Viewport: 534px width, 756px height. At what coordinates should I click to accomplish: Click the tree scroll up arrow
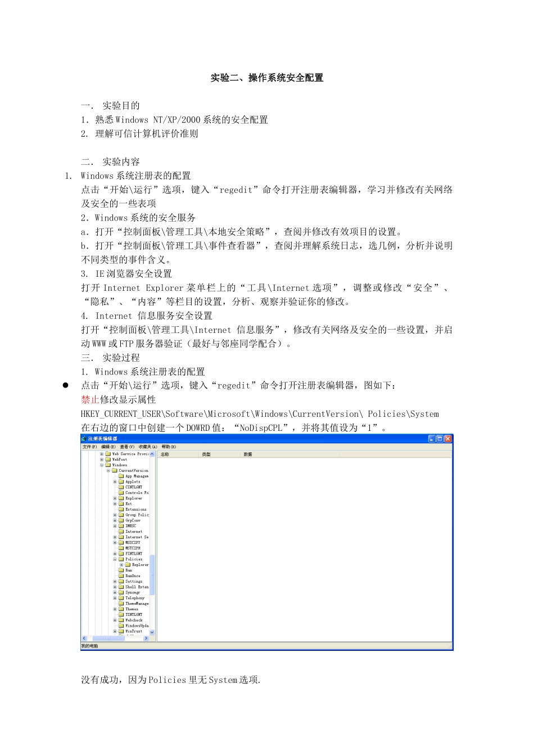coord(152,454)
